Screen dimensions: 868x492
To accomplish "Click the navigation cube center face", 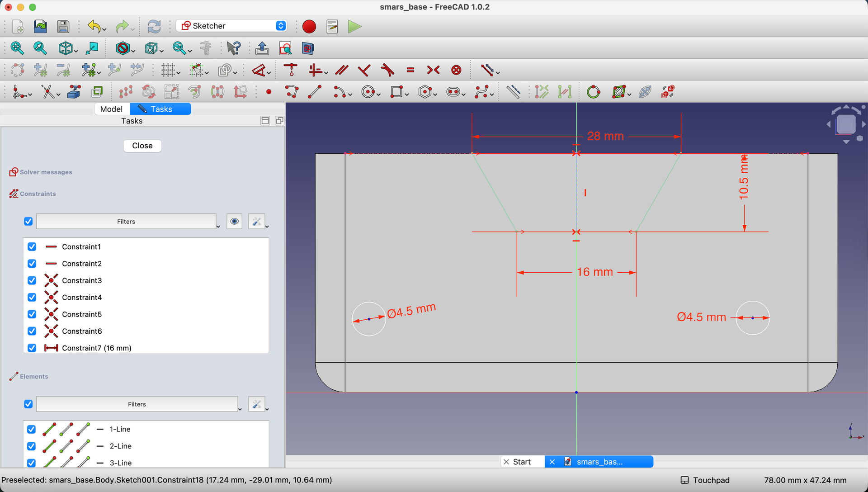I will (x=846, y=124).
